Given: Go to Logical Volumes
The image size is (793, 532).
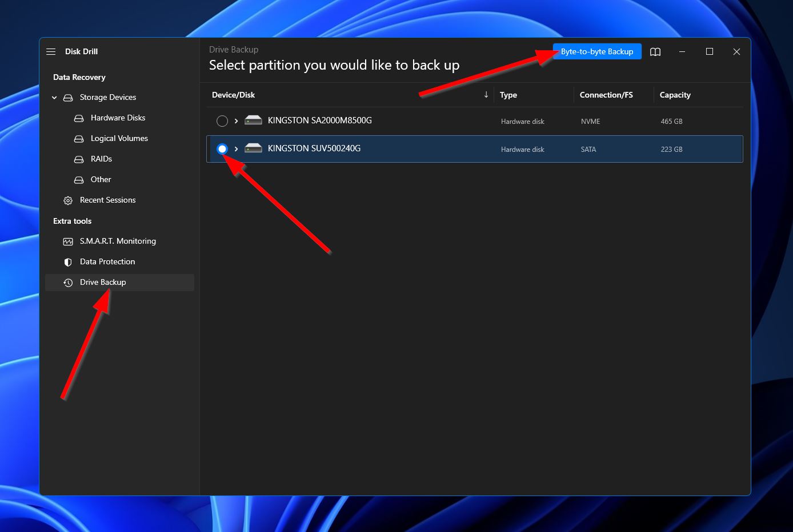Looking at the screenshot, I should click(x=119, y=138).
